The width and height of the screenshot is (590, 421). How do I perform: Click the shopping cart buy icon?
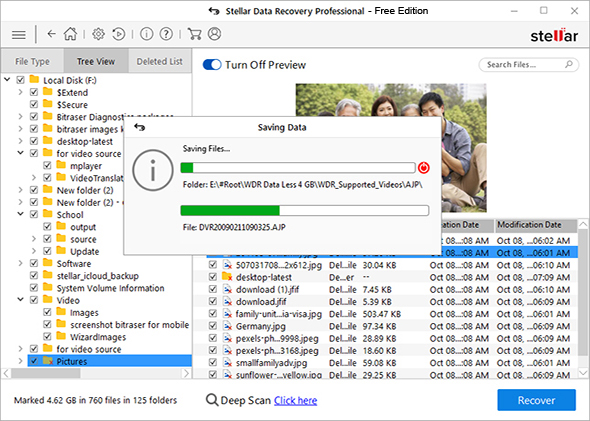[x=194, y=34]
